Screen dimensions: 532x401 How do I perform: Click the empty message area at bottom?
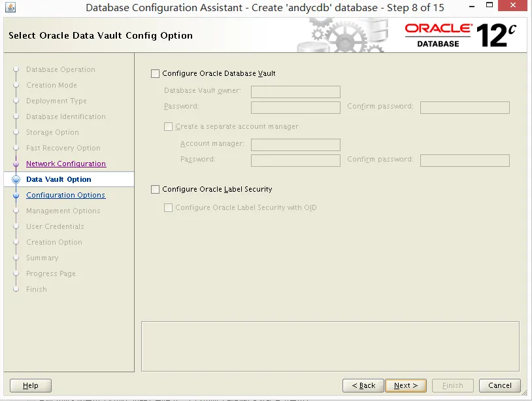pyautogui.click(x=330, y=346)
